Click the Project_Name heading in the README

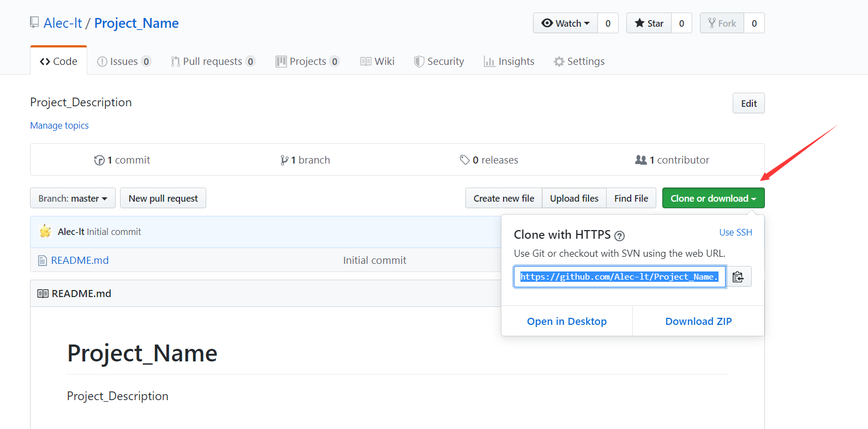click(142, 353)
